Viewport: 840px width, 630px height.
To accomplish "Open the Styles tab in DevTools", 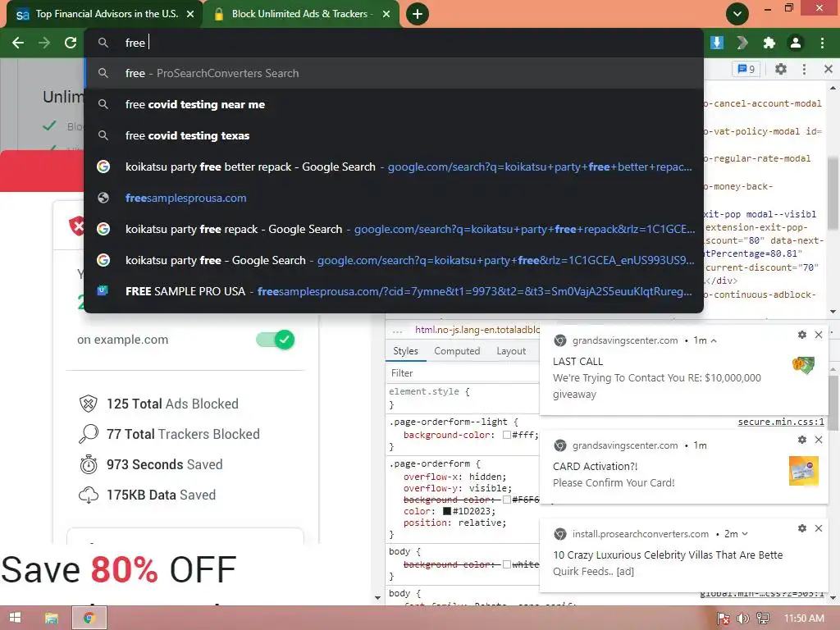I will tap(405, 351).
